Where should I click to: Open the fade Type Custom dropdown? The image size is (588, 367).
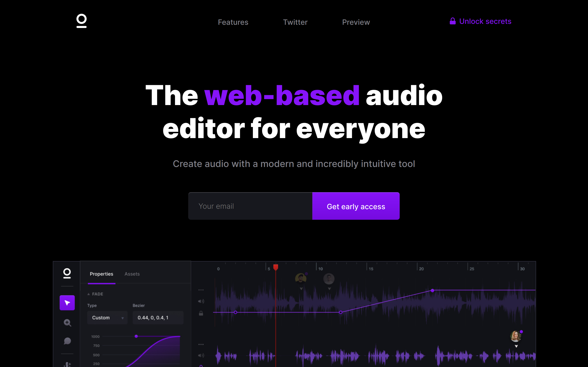pos(107,318)
